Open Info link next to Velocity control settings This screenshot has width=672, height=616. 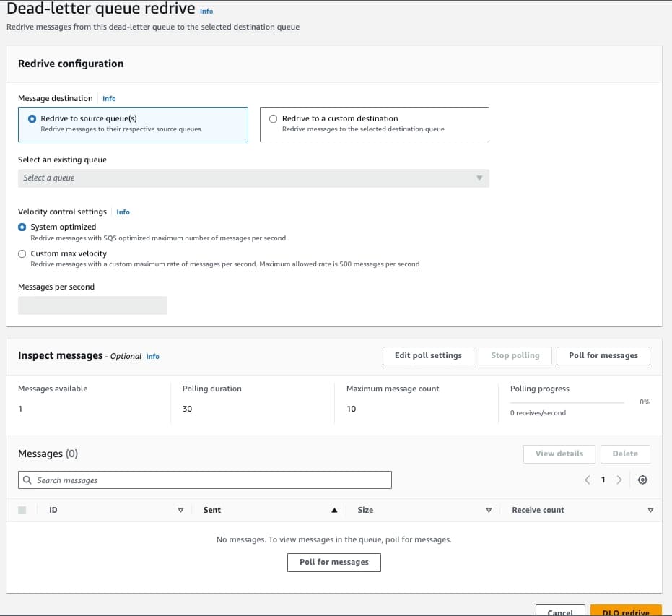(x=123, y=212)
